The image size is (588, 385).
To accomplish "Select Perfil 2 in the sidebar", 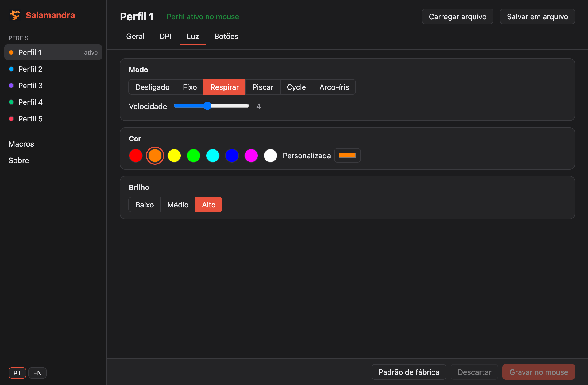I will pos(53,69).
